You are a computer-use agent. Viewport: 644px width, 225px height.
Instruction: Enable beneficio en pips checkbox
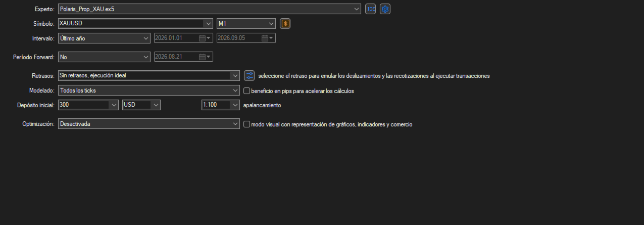pos(247,91)
